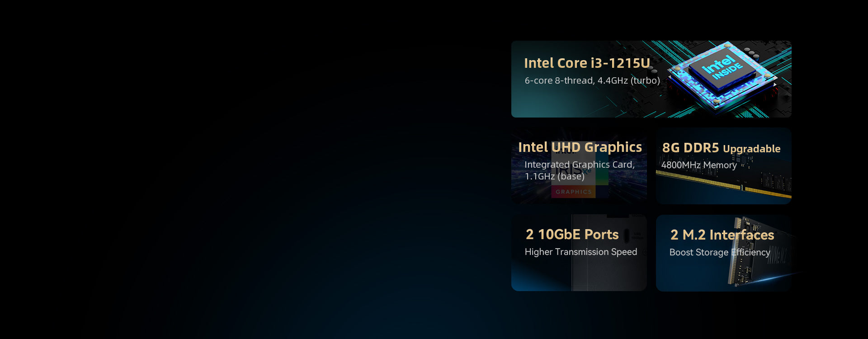This screenshot has height=339, width=868.
Task: Select the Intel Core i3-1215U heading
Action: [x=587, y=63]
